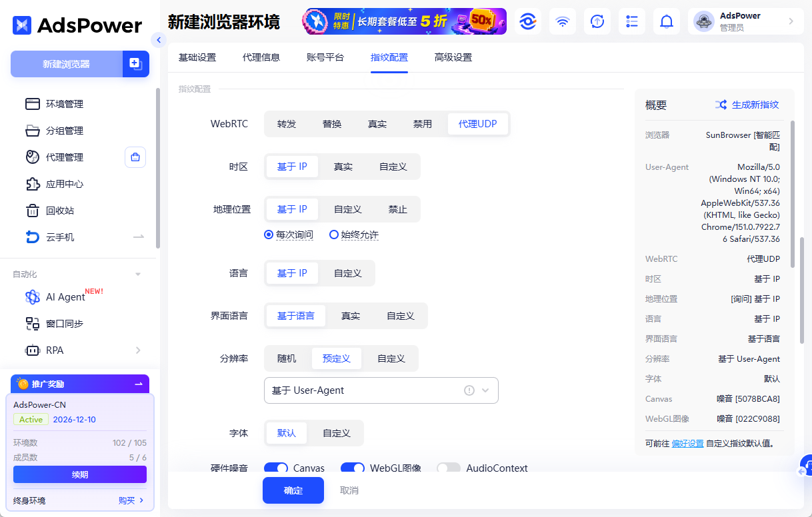Click the green Active status badge

point(31,420)
